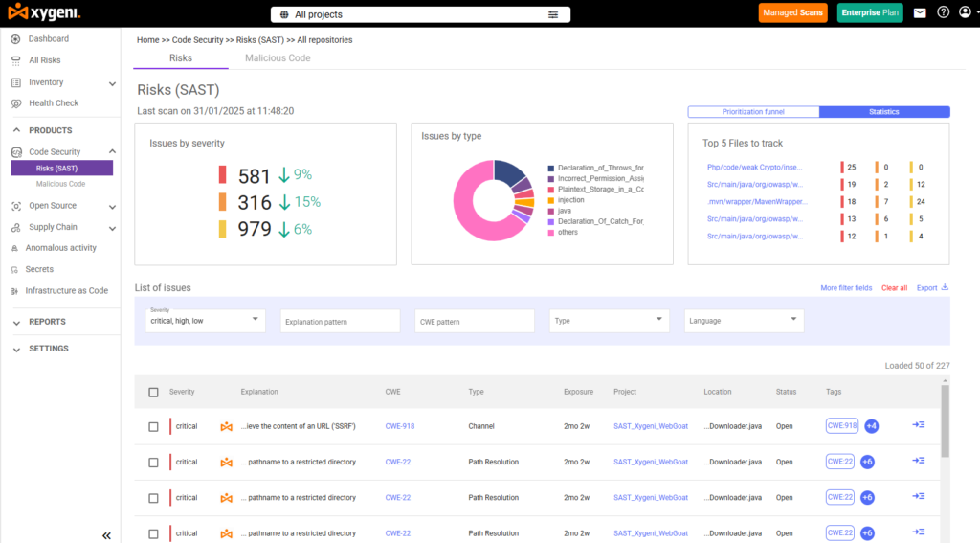Switch to the Risks tab
The height and width of the screenshot is (543, 980).
(181, 58)
